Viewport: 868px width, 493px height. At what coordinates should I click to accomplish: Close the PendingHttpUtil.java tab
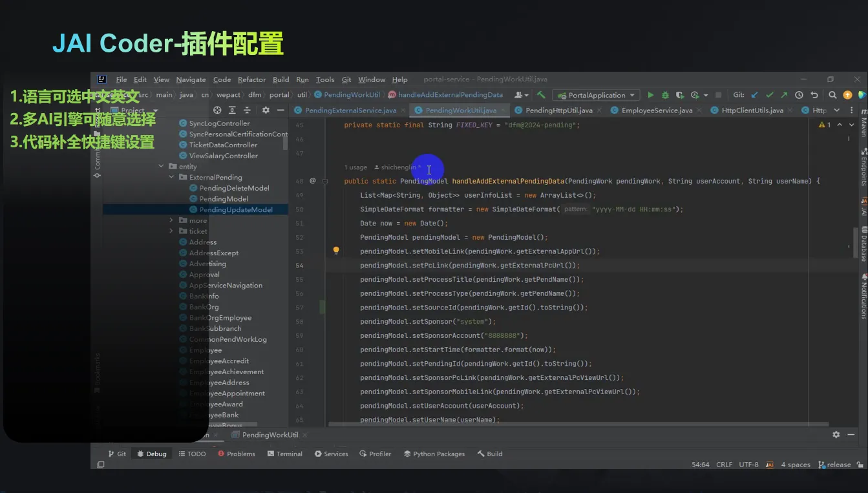pos(598,110)
